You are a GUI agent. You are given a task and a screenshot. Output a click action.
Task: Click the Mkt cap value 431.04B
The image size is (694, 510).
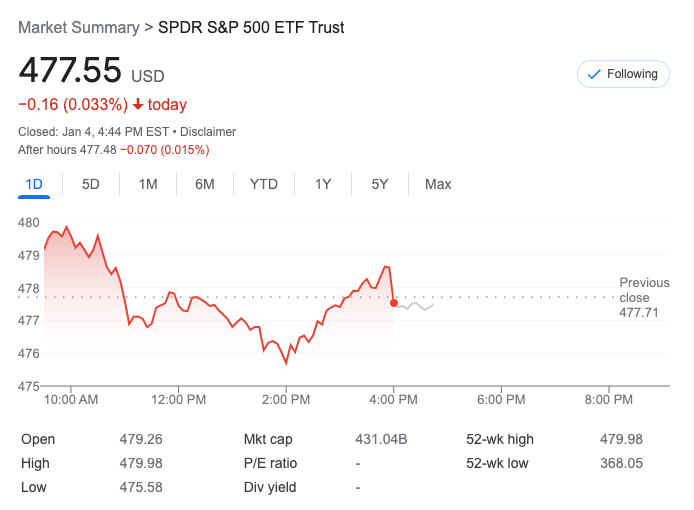(x=382, y=439)
